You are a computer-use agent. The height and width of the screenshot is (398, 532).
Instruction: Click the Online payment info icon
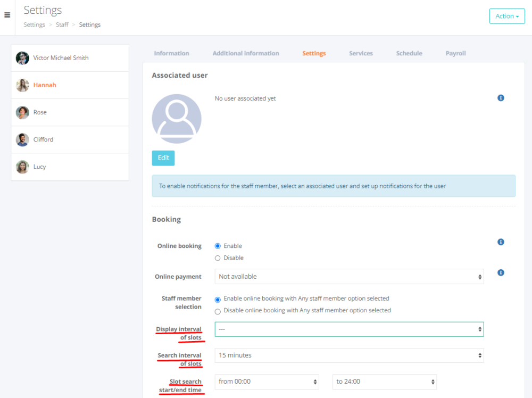501,273
